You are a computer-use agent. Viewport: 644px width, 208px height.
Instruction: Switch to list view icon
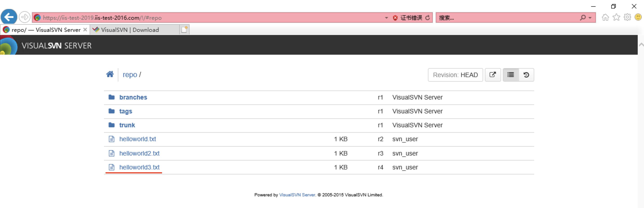510,75
